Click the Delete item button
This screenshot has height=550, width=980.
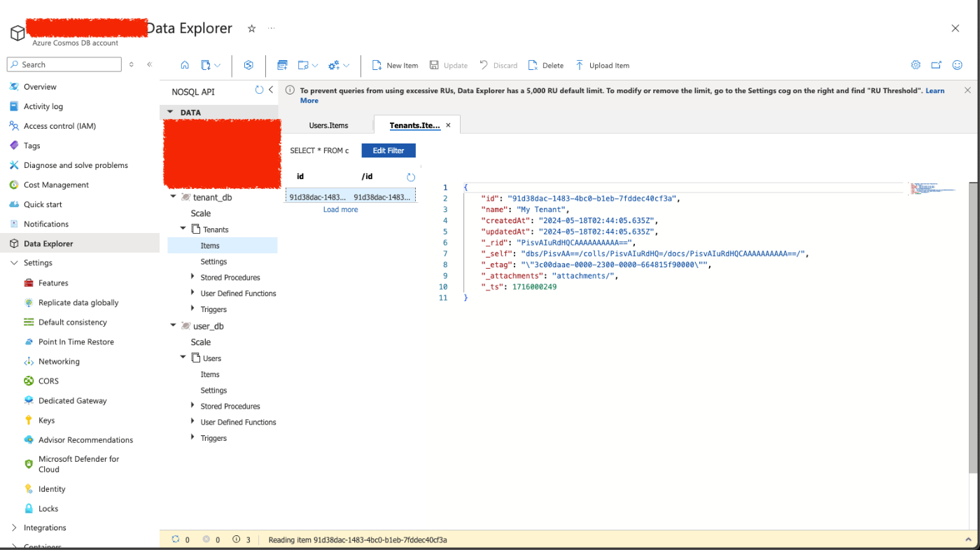tap(546, 65)
